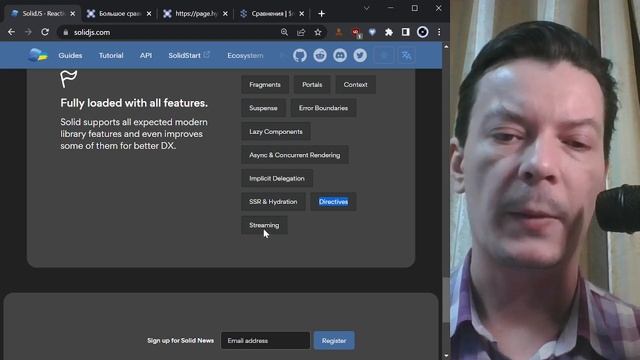The height and width of the screenshot is (360, 640).
Task: Select the Implicit Delegation chip
Action: pyautogui.click(x=277, y=178)
